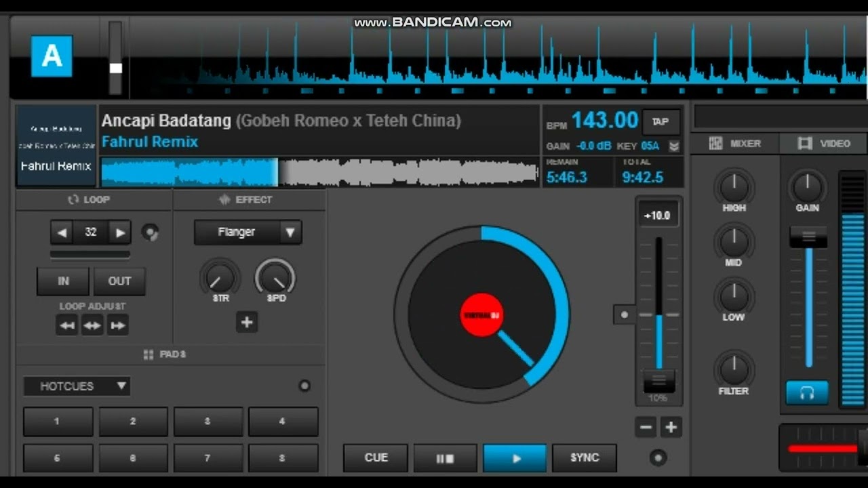Set loop OUT point

pos(119,281)
